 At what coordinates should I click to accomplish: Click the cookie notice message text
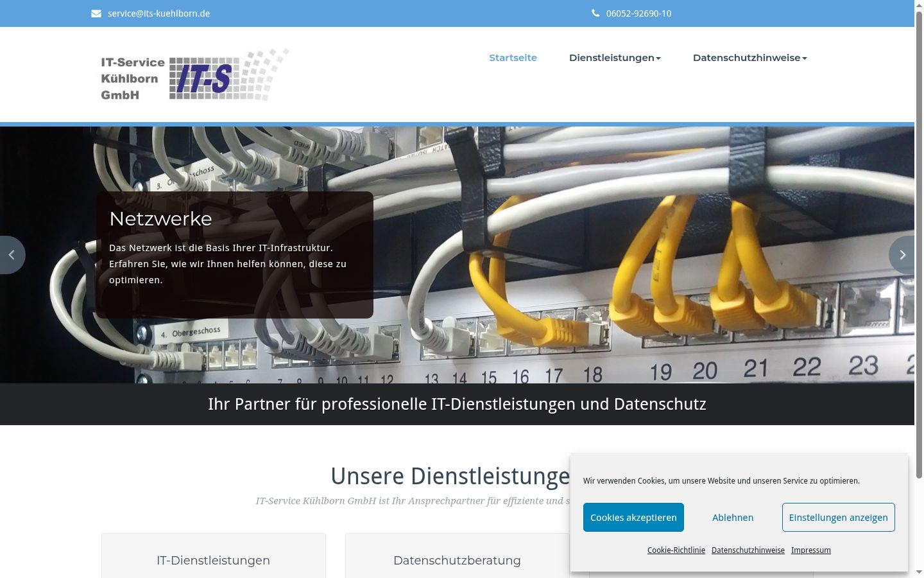pyautogui.click(x=721, y=481)
